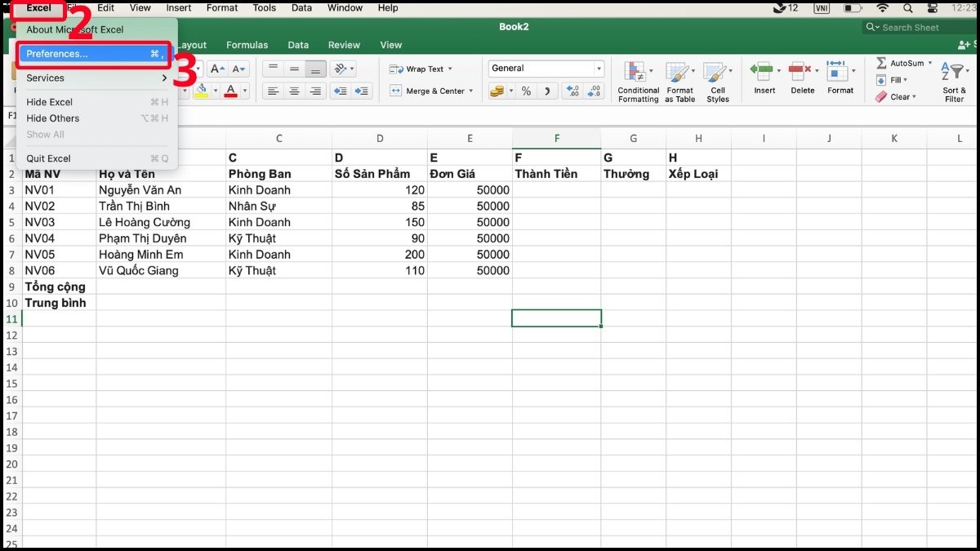Screen dimensions: 980x551
Task: Open the Window menu in the menu bar
Action: (x=345, y=8)
